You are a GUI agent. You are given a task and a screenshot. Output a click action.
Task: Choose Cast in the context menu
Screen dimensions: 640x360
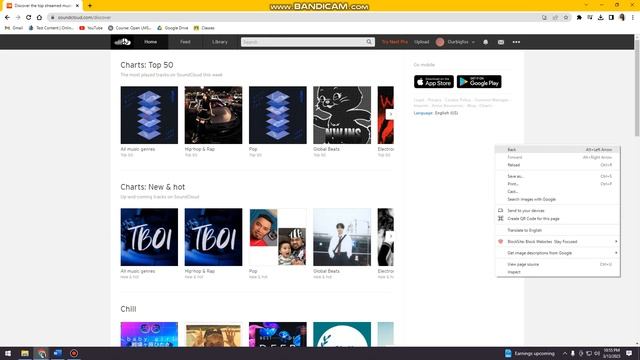click(x=558, y=191)
